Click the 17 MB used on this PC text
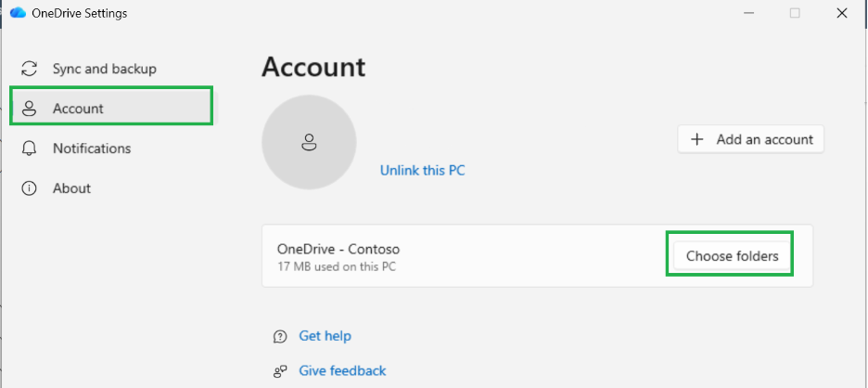The width and height of the screenshot is (868, 388). point(337,266)
